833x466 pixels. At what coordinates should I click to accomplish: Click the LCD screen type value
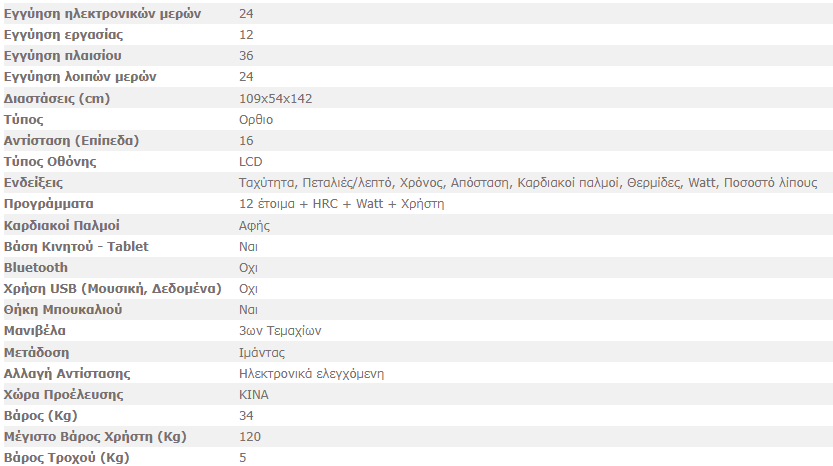click(250, 162)
